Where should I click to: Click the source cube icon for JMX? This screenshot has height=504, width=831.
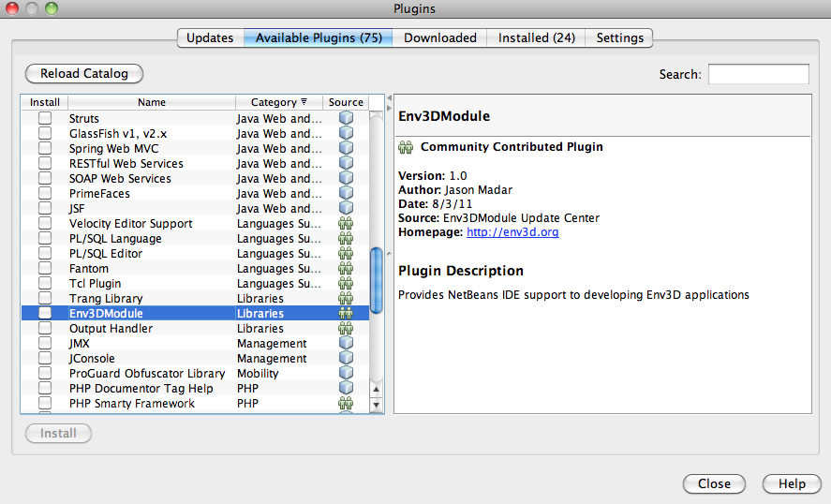click(346, 343)
